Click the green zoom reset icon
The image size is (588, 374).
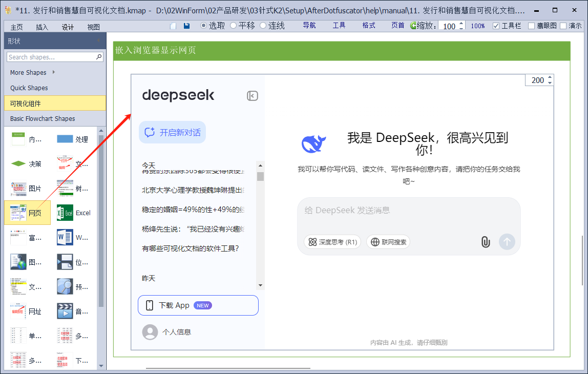coord(413,26)
